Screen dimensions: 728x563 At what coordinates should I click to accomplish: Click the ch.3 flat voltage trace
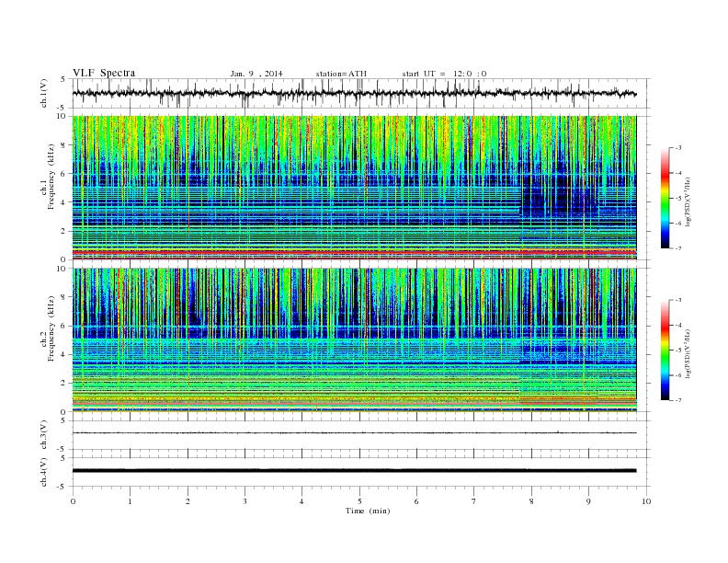click(354, 433)
